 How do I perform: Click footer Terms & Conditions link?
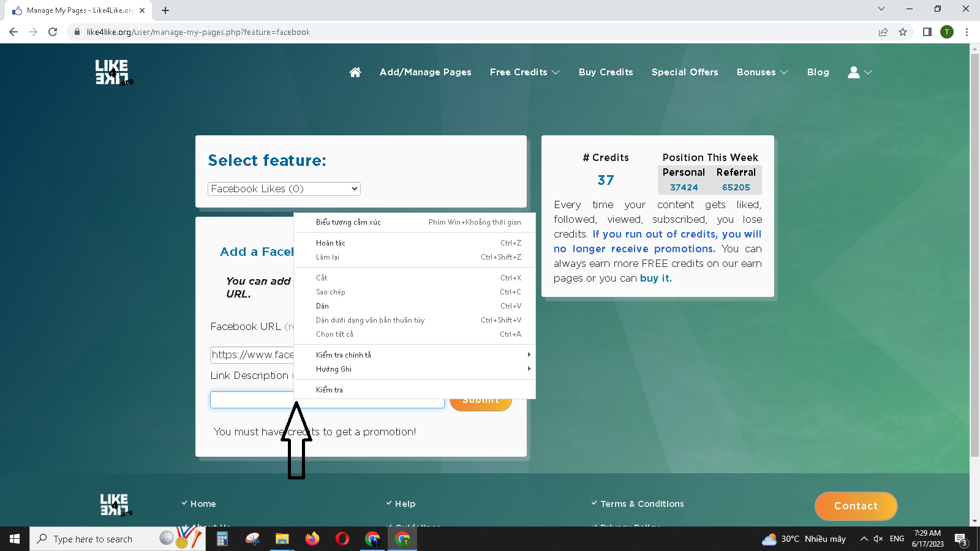(x=642, y=504)
